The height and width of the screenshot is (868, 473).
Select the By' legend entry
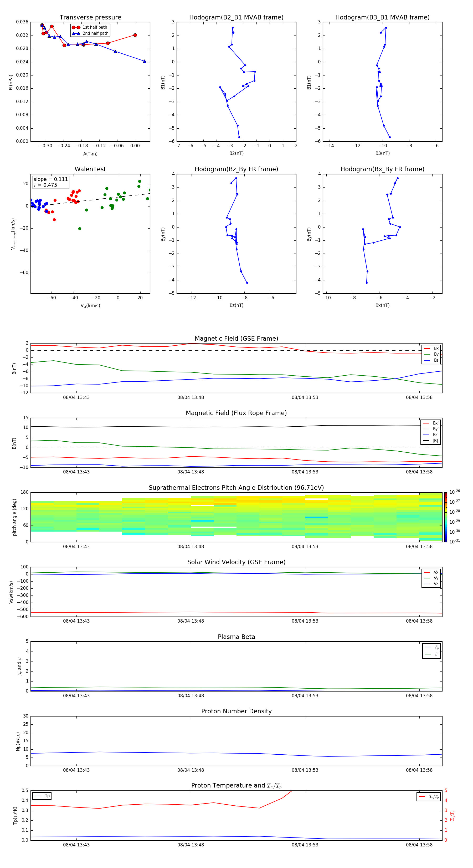point(431,429)
